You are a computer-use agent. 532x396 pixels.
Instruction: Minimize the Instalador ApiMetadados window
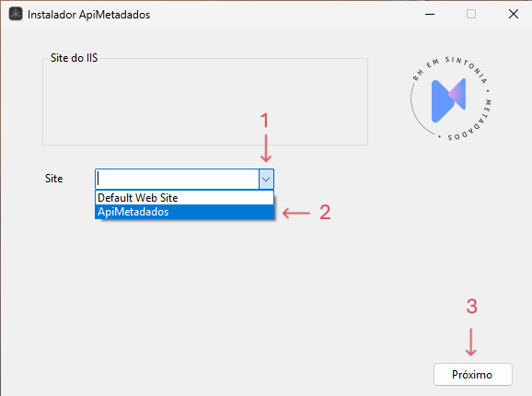click(430, 14)
